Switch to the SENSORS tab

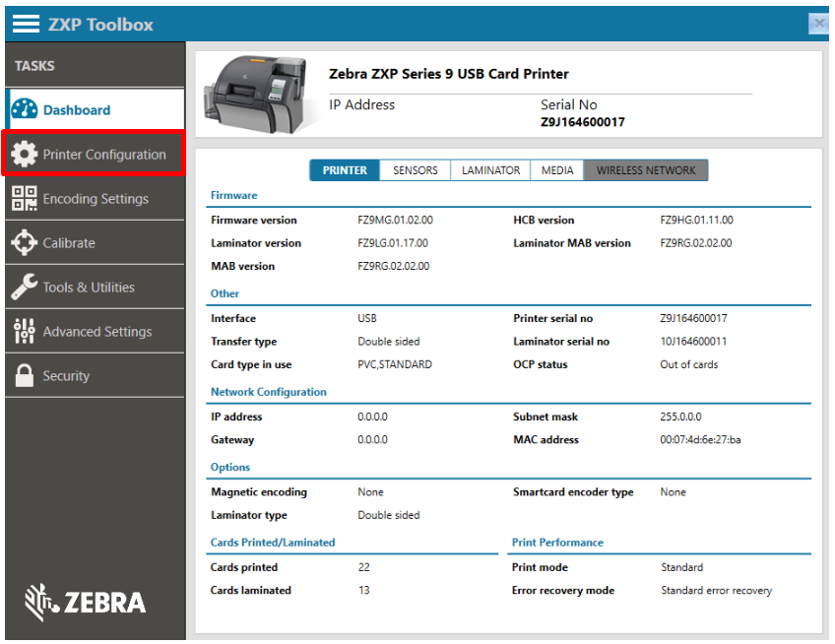click(415, 170)
